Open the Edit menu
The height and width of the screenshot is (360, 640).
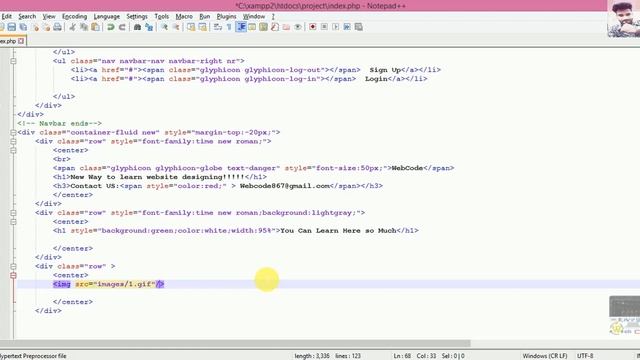[x=7, y=16]
